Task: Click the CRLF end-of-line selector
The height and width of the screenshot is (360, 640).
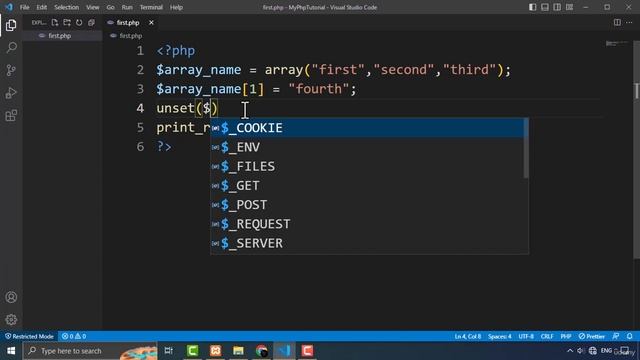Action: click(x=547, y=336)
